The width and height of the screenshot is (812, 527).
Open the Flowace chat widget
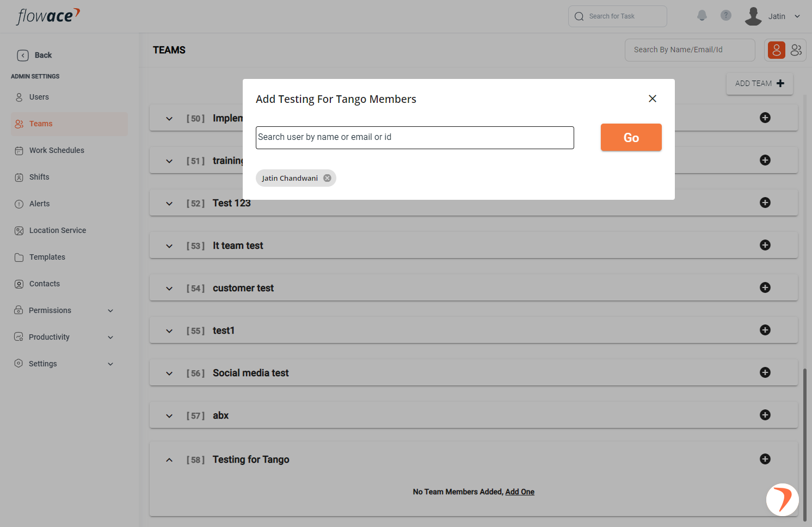tap(783, 499)
